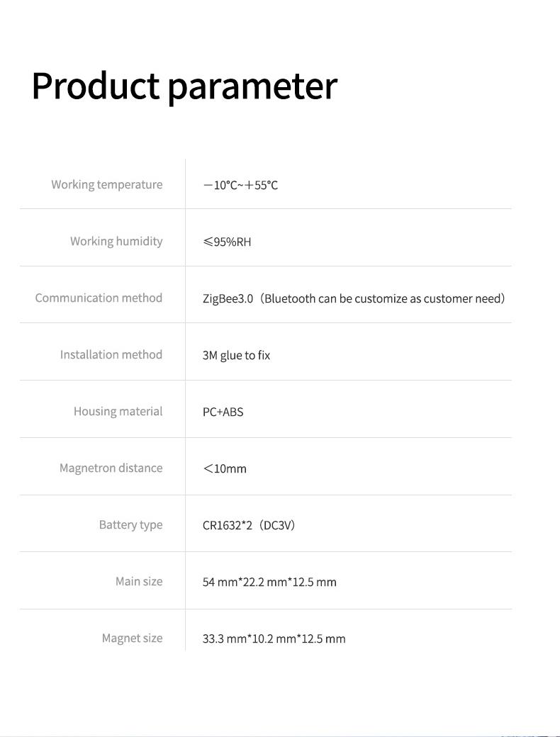Click the ZigBee3.0 Bluetooth customization text
560x737 pixels.
tap(354, 299)
